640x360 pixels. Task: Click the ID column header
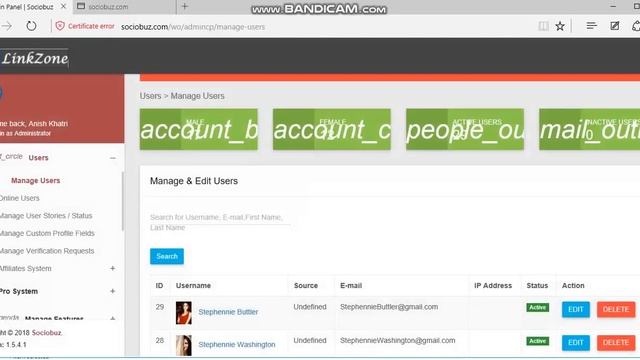click(x=160, y=286)
